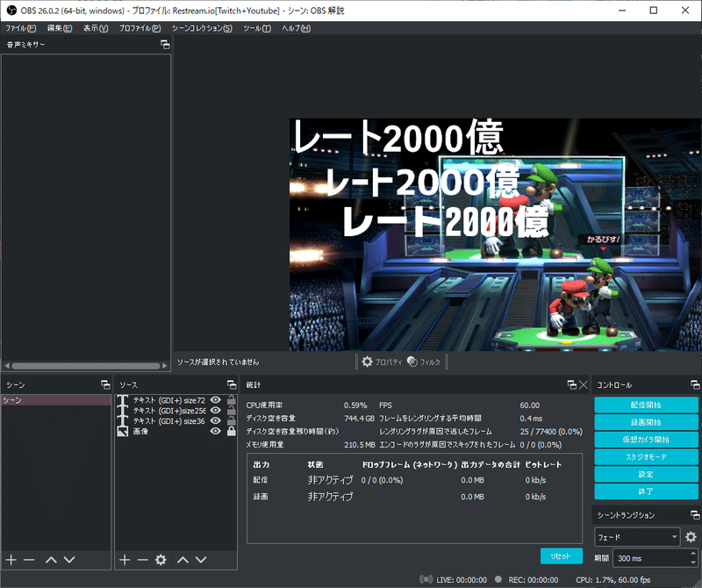This screenshot has height=588, width=702.
Task: Click audio mixer scrollbar left arrow
Action: click(6, 366)
